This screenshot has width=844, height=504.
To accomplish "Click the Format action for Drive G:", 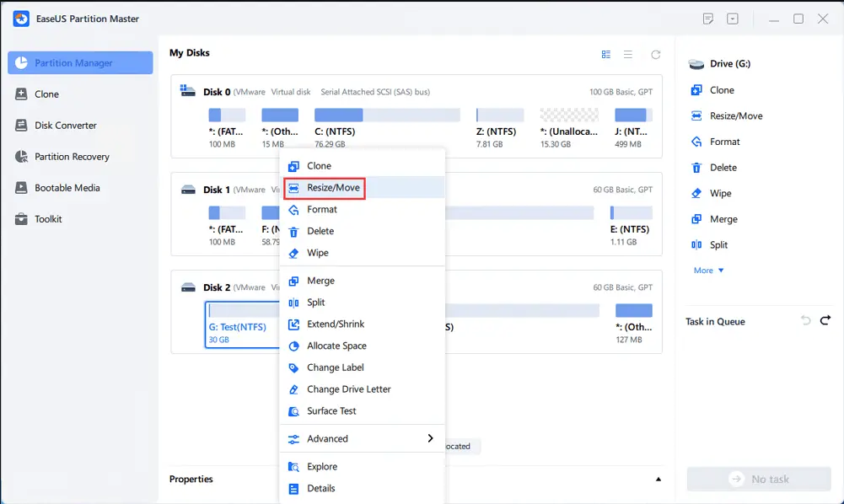I will pyautogui.click(x=718, y=142).
